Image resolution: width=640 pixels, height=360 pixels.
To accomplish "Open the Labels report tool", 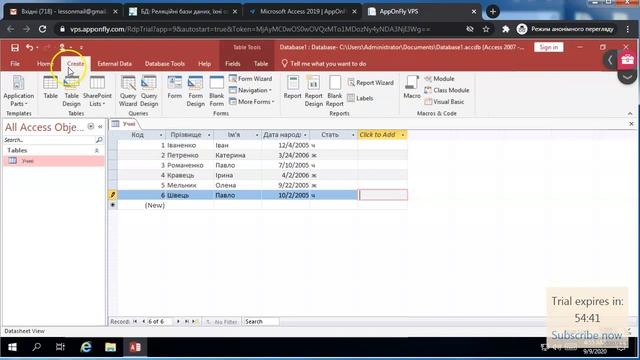I will pyautogui.click(x=360, y=98).
